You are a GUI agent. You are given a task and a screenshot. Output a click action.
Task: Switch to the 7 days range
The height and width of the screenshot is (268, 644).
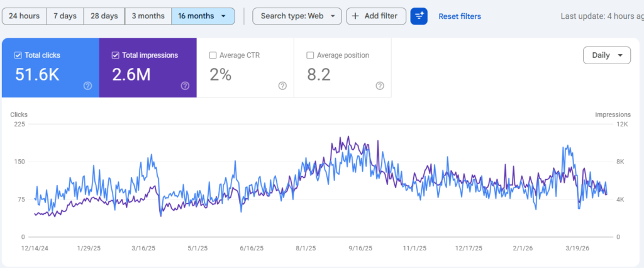[65, 16]
